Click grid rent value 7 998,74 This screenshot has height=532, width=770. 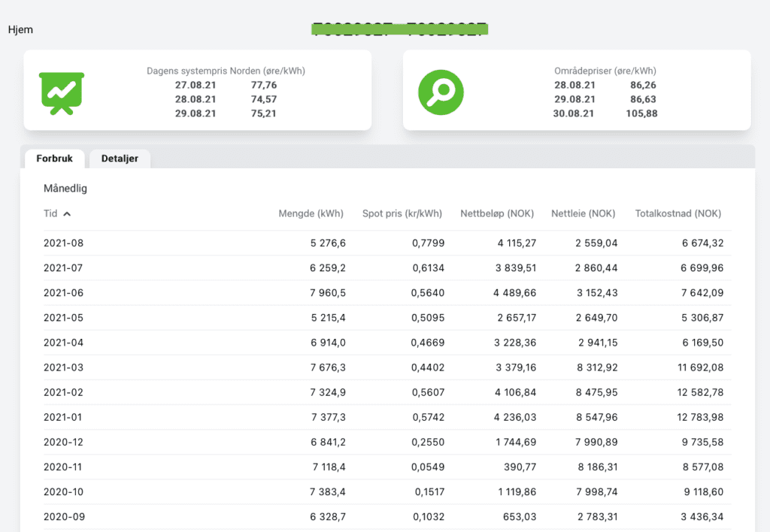(x=597, y=491)
